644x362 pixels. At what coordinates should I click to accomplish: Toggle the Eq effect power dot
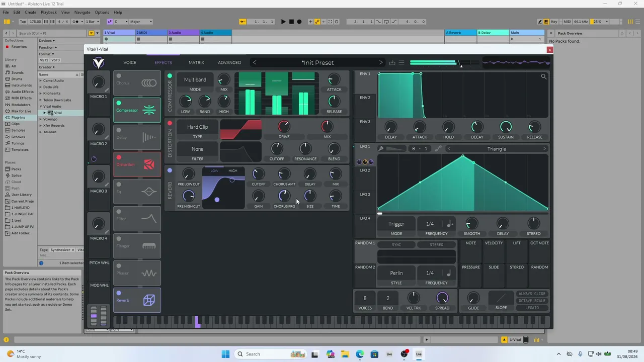(119, 185)
